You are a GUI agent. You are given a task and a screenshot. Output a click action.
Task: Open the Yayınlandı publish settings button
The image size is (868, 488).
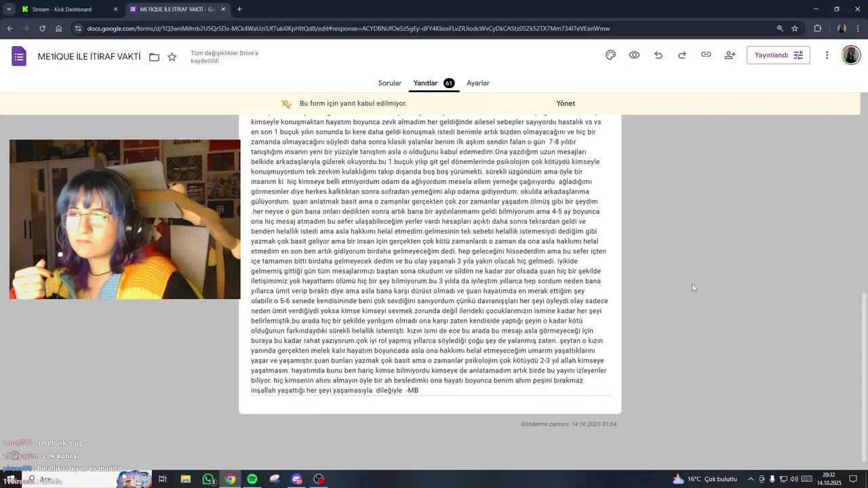(778, 55)
